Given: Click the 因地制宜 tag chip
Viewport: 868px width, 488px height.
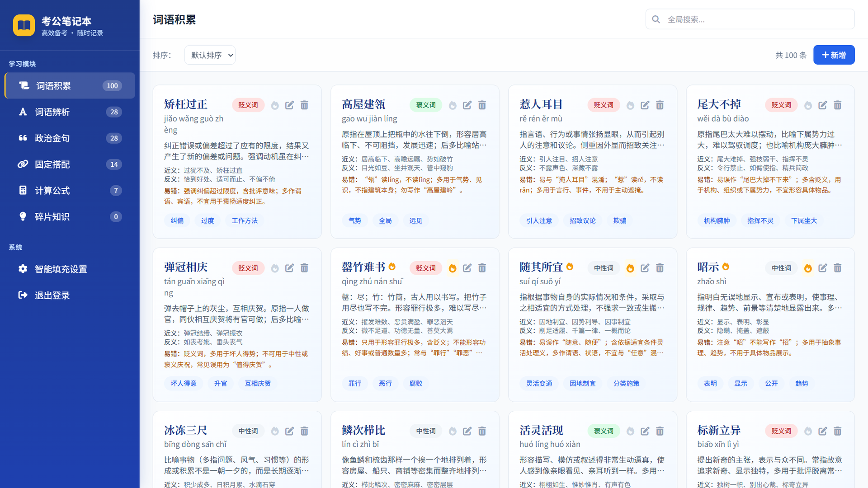Looking at the screenshot, I should (x=582, y=383).
